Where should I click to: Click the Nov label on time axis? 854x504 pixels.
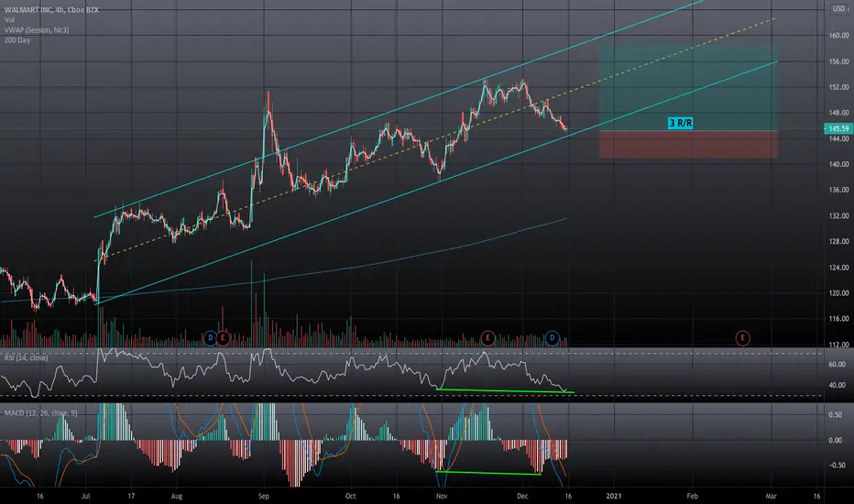click(x=442, y=497)
